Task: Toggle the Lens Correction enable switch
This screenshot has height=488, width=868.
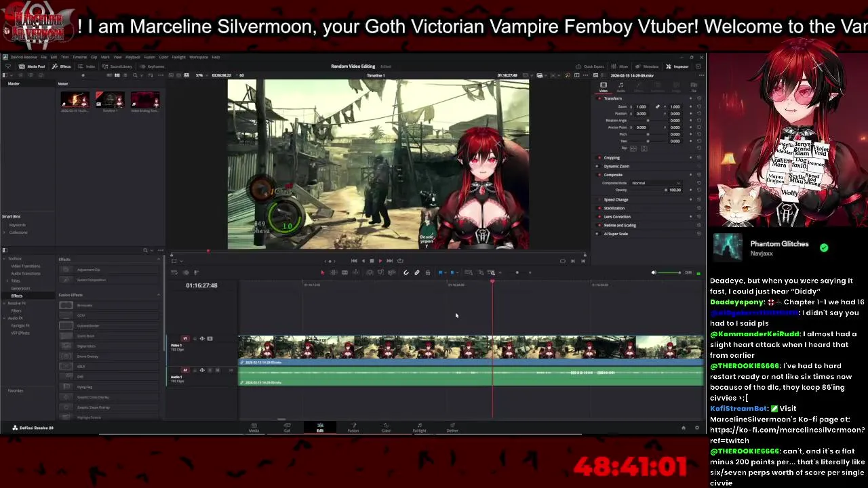Action: (599, 217)
